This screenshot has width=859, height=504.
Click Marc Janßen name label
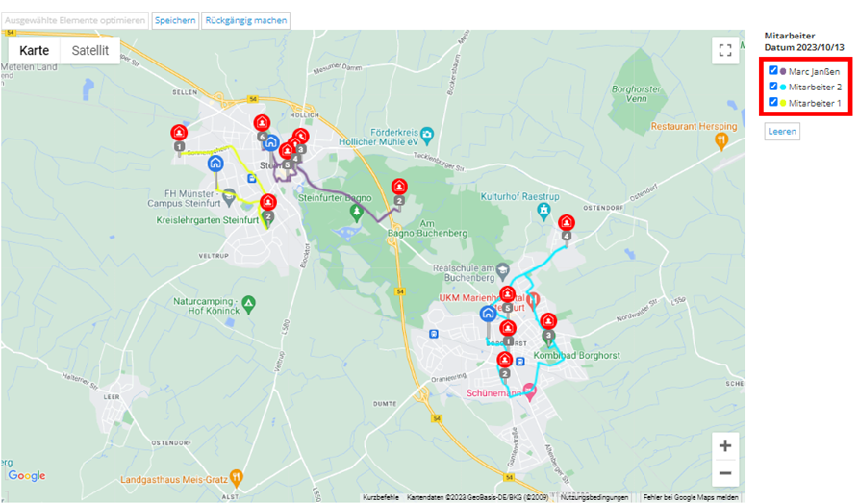[x=814, y=72]
